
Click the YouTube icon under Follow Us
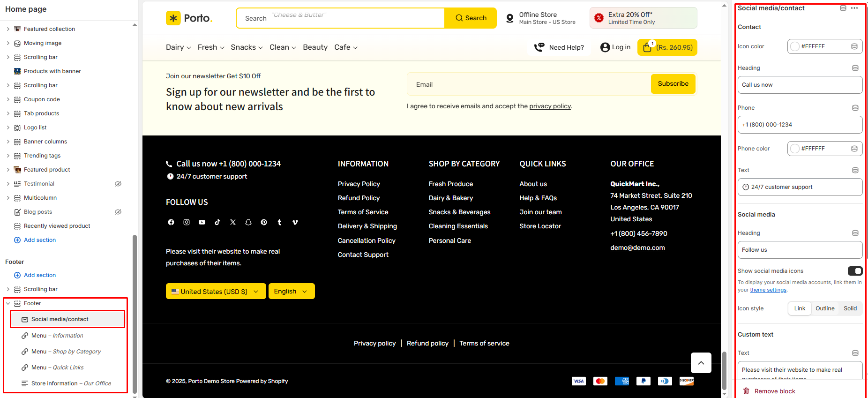pos(202,222)
